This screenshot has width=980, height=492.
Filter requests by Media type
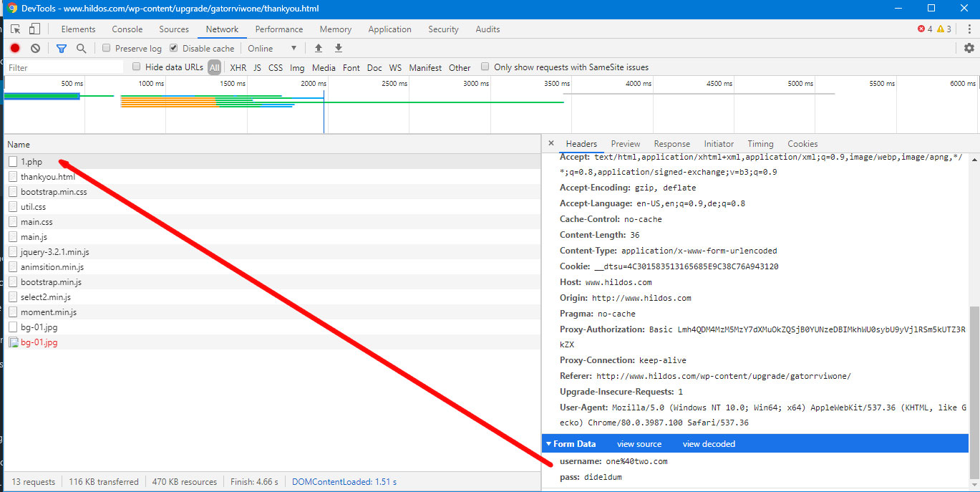click(324, 67)
